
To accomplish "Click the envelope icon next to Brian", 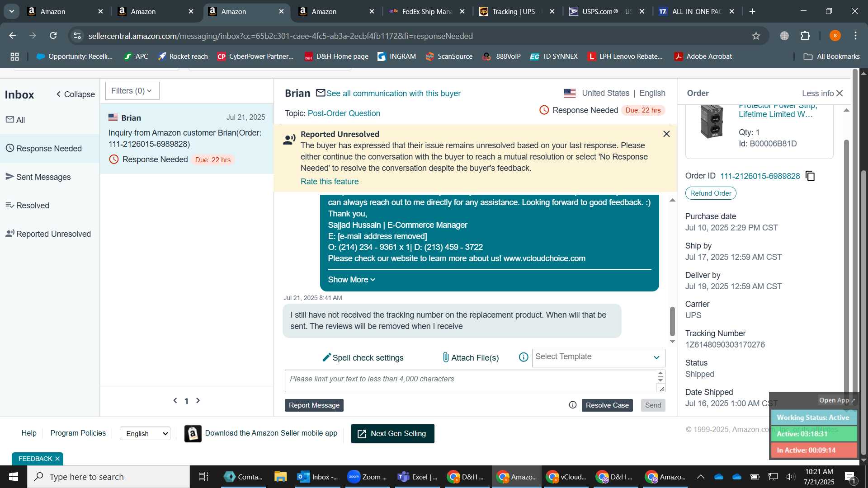I will (x=321, y=93).
